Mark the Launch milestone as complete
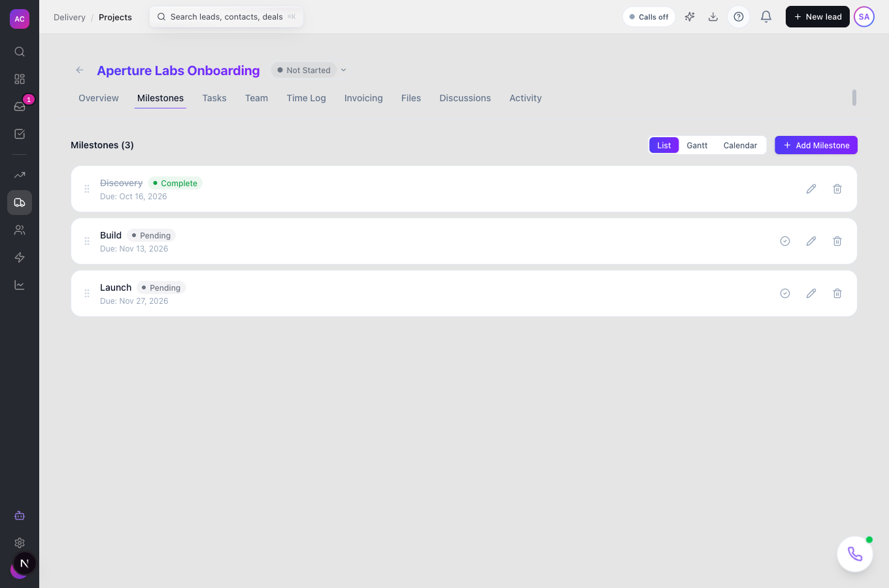 tap(785, 293)
